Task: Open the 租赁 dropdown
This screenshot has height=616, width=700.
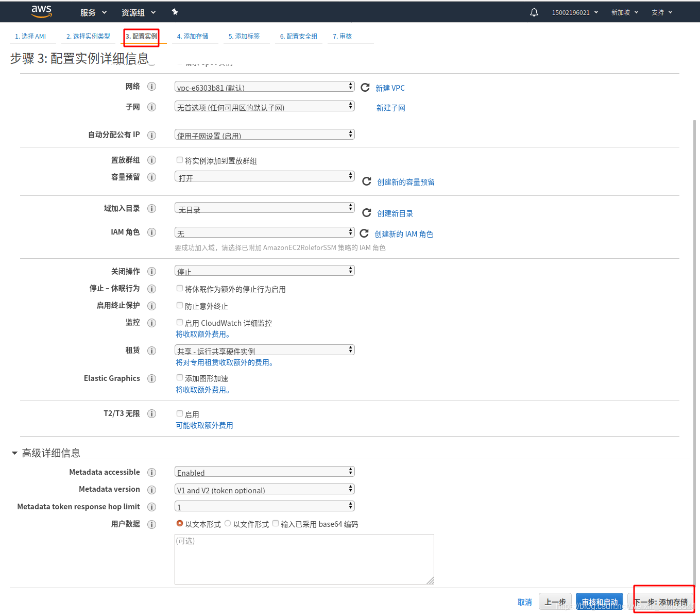Action: pos(265,350)
